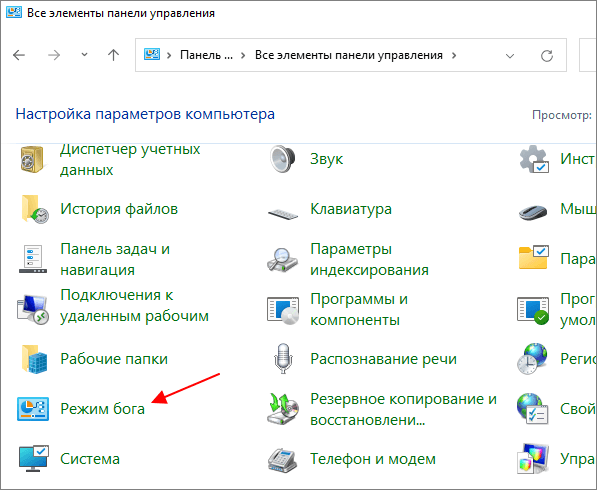Open the Распознавание речи microphone icon
The width and height of the screenshot is (597, 490).
283,358
